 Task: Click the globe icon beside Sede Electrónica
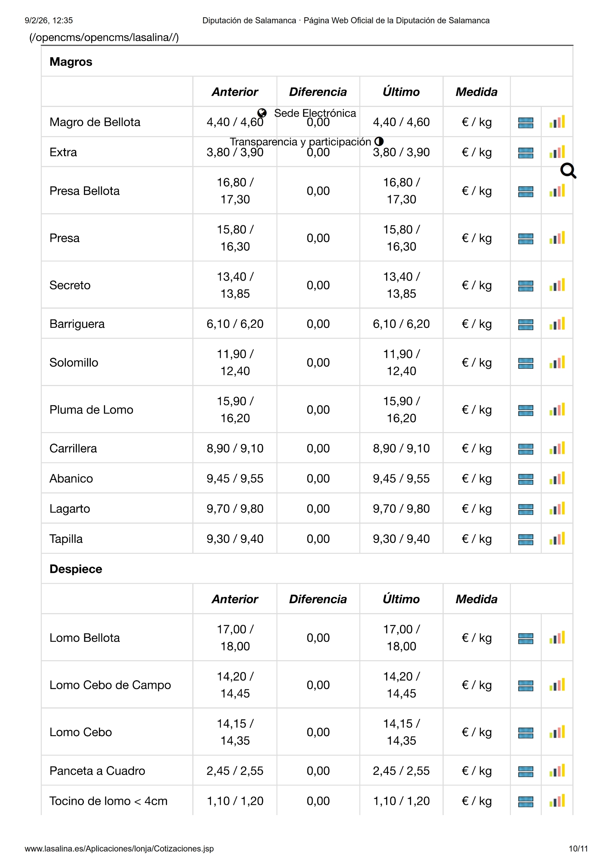coord(262,113)
